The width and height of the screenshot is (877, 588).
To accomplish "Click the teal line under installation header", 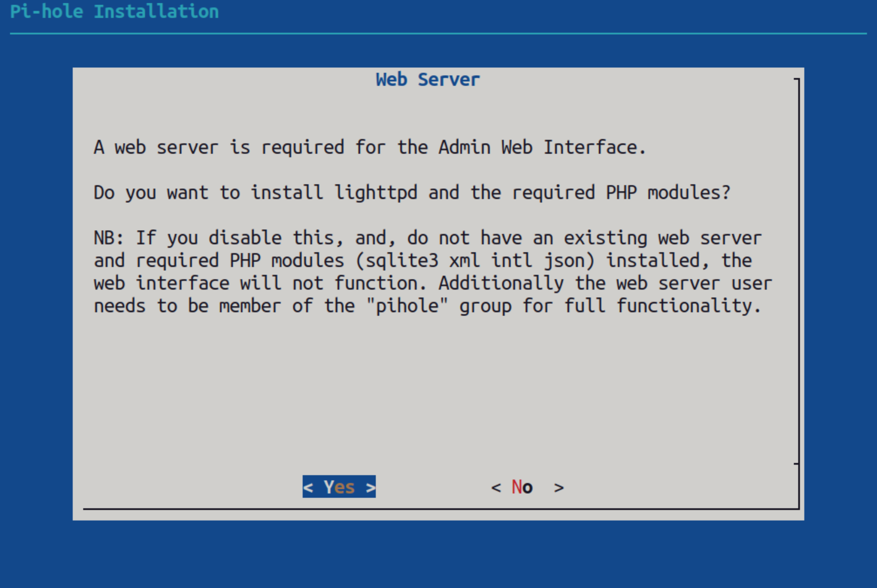I will click(x=438, y=34).
